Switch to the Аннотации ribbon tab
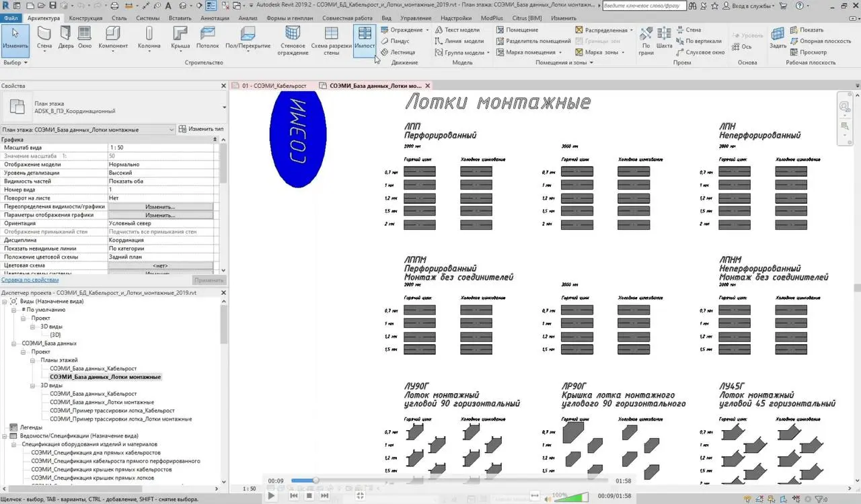Screen dimensions: 861x504 [x=215, y=18]
